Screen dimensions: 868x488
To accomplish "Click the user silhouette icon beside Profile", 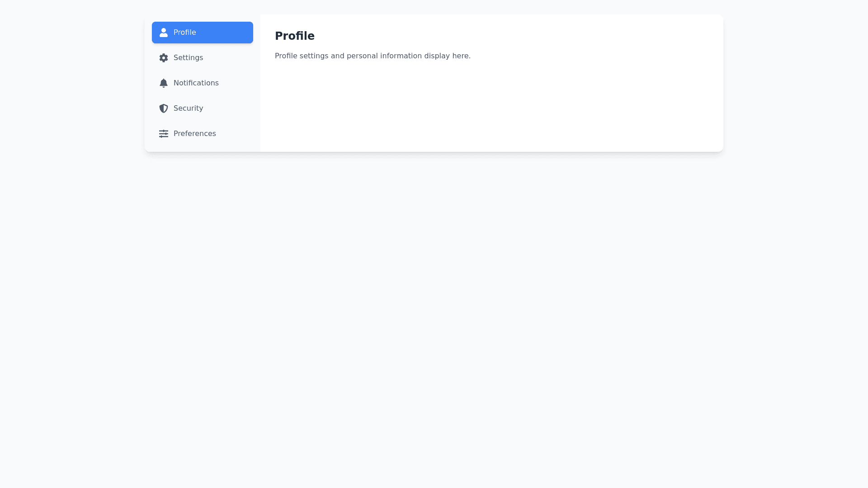I will (164, 33).
